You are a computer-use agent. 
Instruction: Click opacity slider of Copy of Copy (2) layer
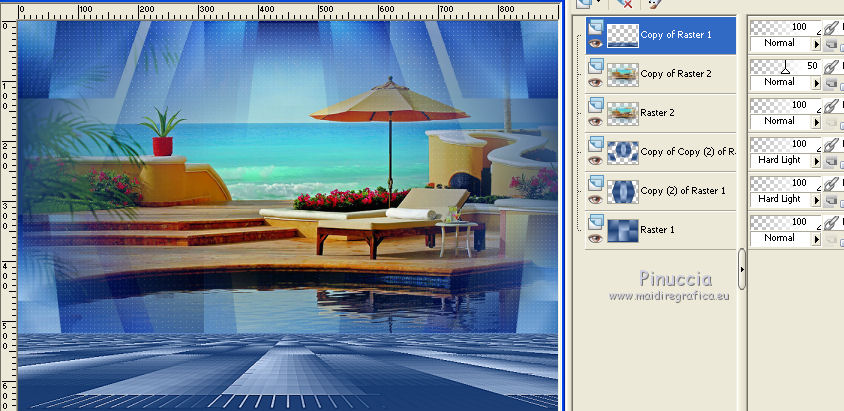785,145
